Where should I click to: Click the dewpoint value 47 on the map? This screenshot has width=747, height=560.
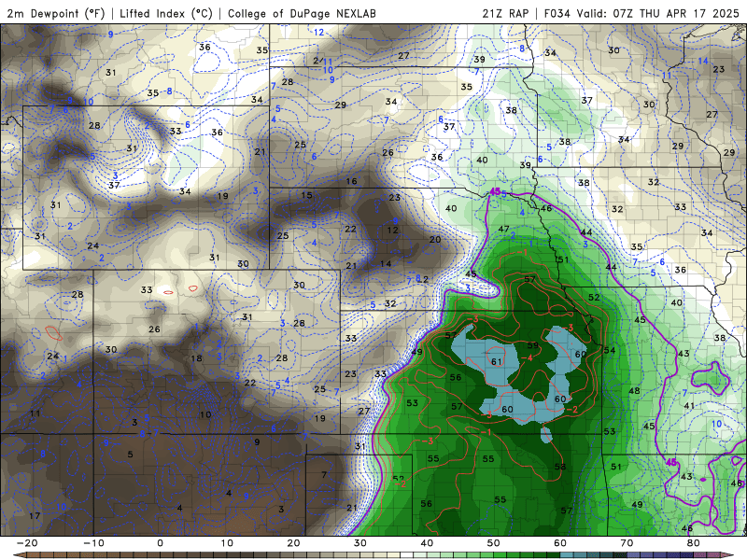[503, 229]
